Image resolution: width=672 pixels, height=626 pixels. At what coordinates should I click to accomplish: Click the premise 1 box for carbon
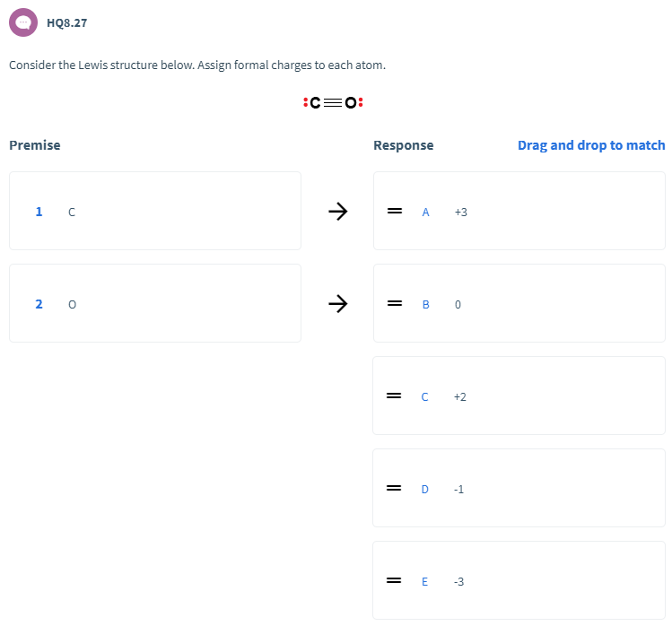click(155, 211)
